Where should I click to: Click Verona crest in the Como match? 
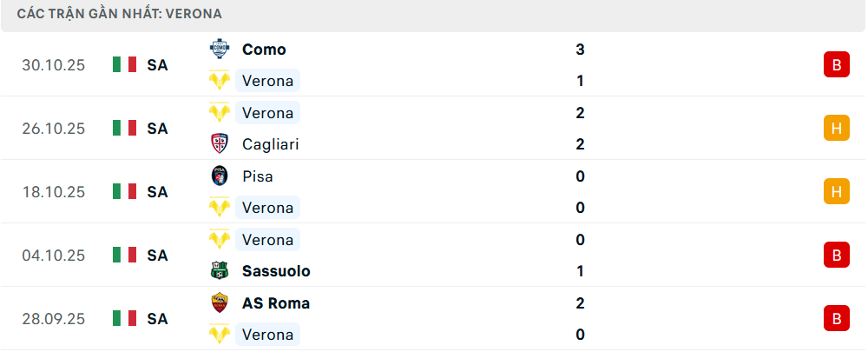pyautogui.click(x=219, y=81)
